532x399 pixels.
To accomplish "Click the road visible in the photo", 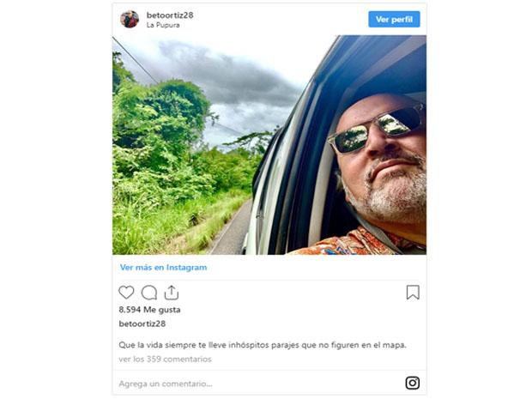I will coord(232,231).
